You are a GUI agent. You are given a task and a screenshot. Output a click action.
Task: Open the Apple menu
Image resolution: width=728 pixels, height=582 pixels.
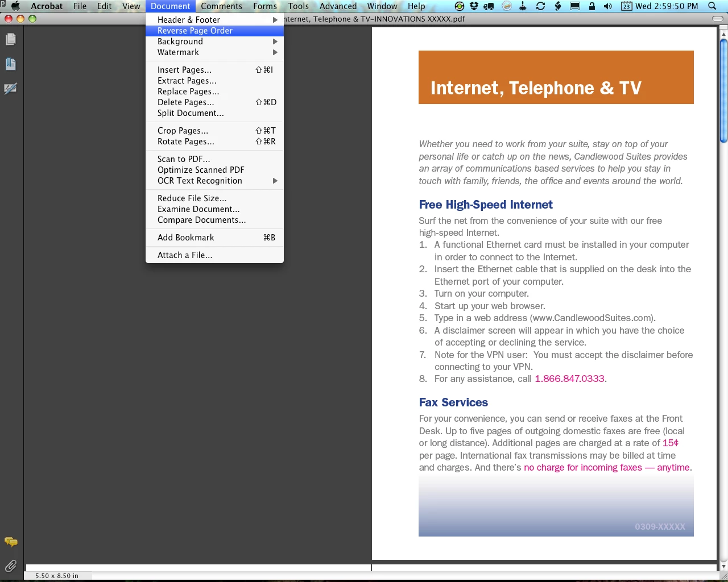pyautogui.click(x=15, y=6)
